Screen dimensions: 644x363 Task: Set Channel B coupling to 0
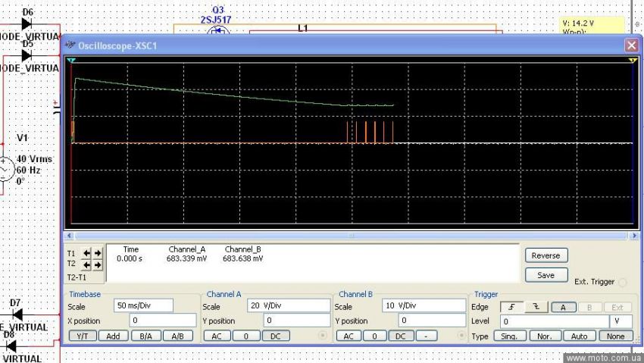click(374, 336)
